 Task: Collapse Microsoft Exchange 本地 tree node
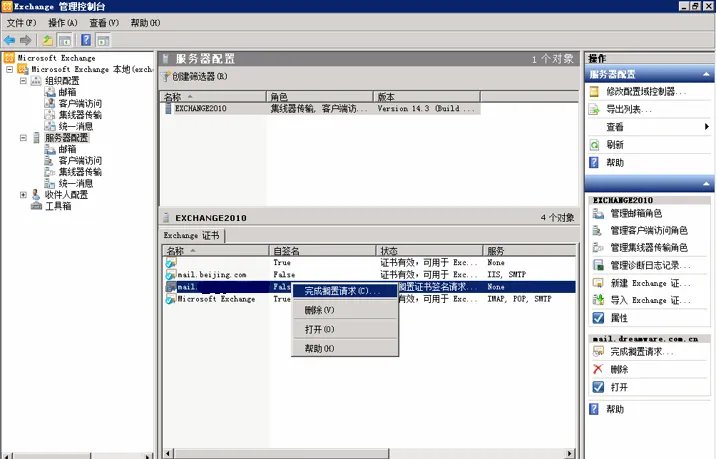pyautogui.click(x=9, y=69)
